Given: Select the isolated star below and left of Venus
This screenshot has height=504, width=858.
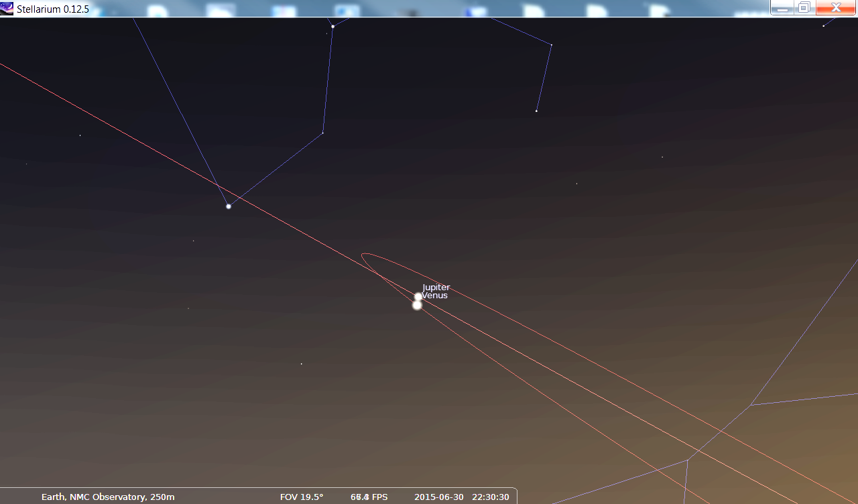Looking at the screenshot, I should pos(301,364).
